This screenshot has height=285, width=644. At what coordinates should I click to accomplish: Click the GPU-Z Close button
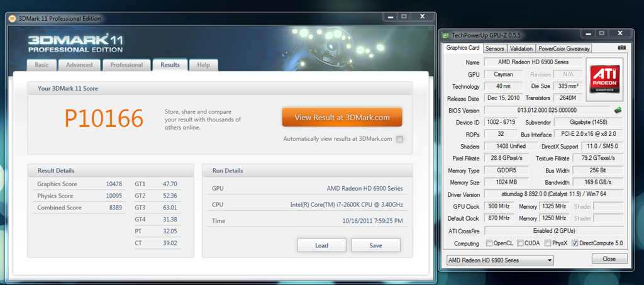click(609, 259)
